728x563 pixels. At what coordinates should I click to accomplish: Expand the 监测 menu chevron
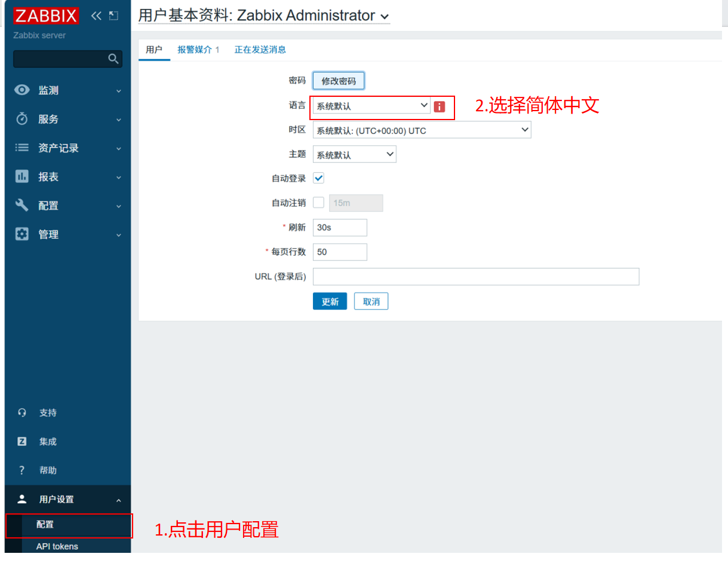(x=118, y=91)
